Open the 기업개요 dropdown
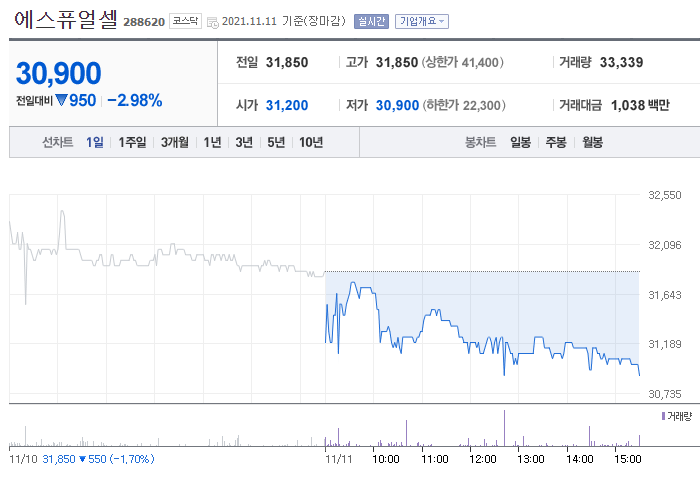 (421, 21)
